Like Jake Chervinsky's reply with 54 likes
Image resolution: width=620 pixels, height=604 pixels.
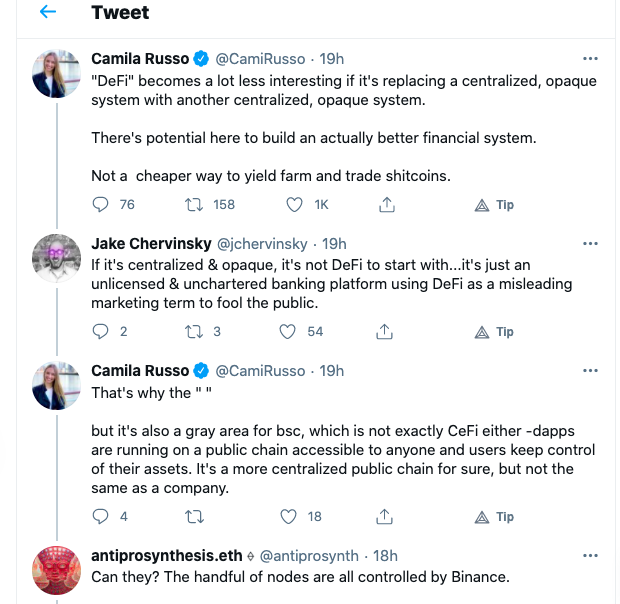287,332
